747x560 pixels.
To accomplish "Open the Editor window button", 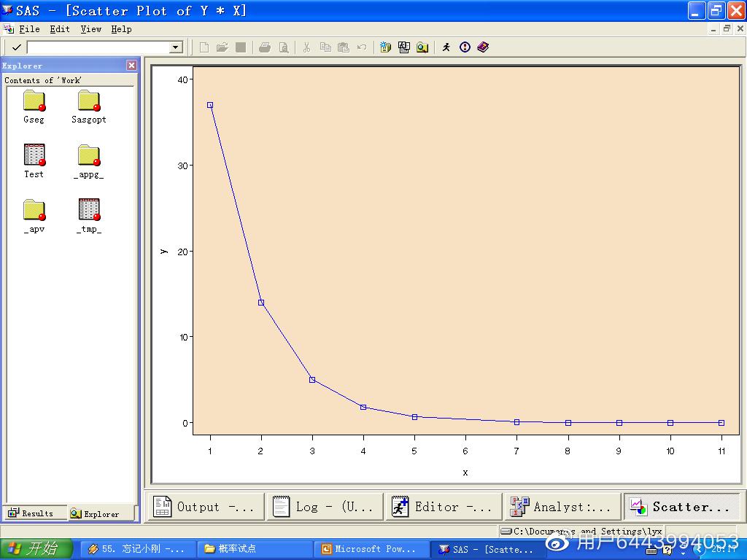I will (444, 507).
